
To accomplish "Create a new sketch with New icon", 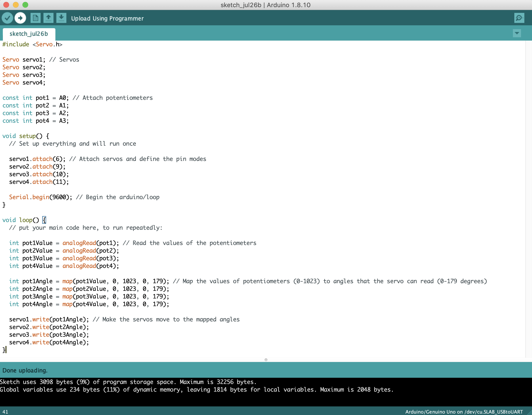I will (35, 18).
